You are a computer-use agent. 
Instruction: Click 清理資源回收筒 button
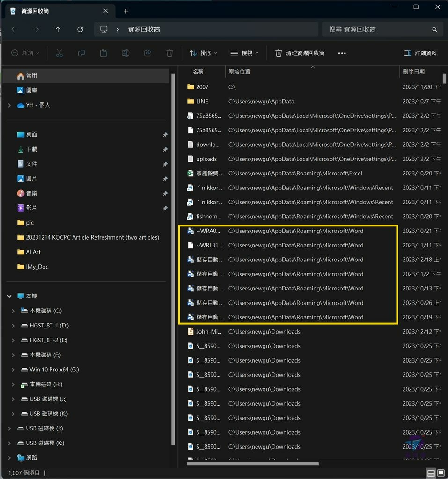pos(300,53)
